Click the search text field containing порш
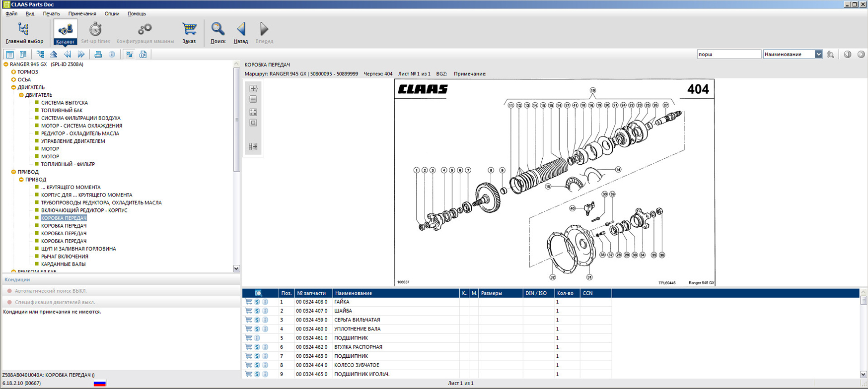Screen dimensions: 868x389 (x=728, y=54)
